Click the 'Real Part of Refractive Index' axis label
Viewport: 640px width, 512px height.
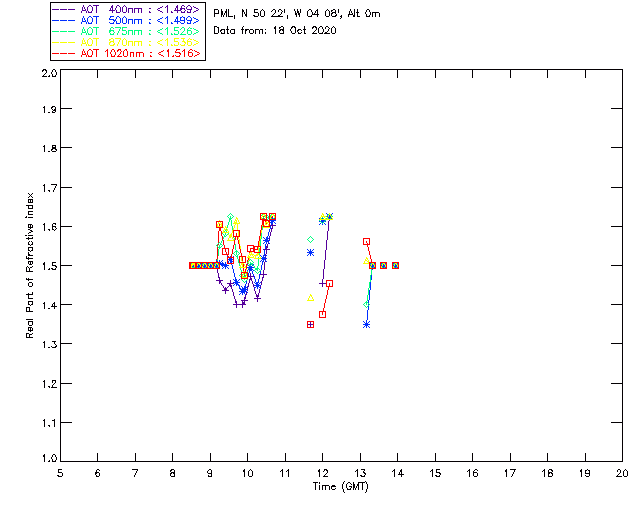tap(29, 265)
